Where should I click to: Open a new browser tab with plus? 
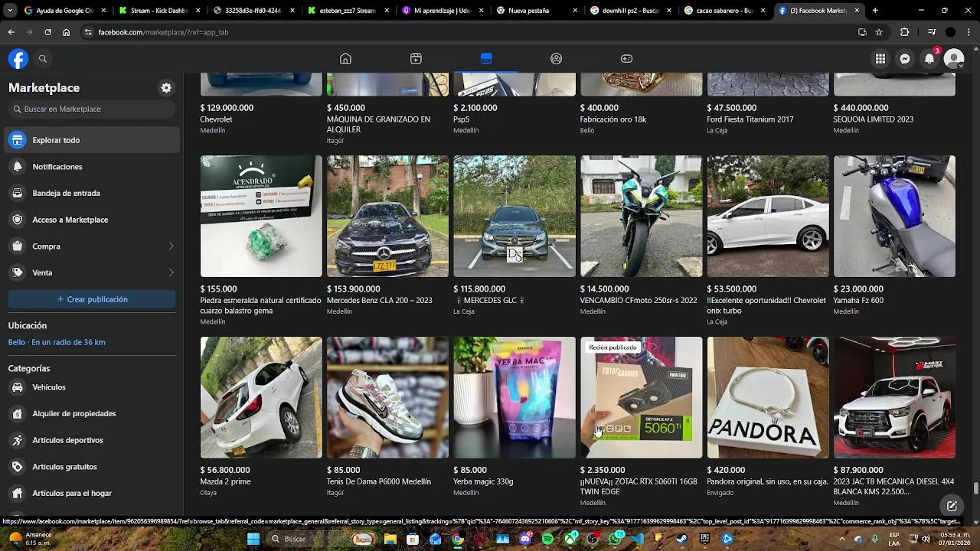click(875, 11)
